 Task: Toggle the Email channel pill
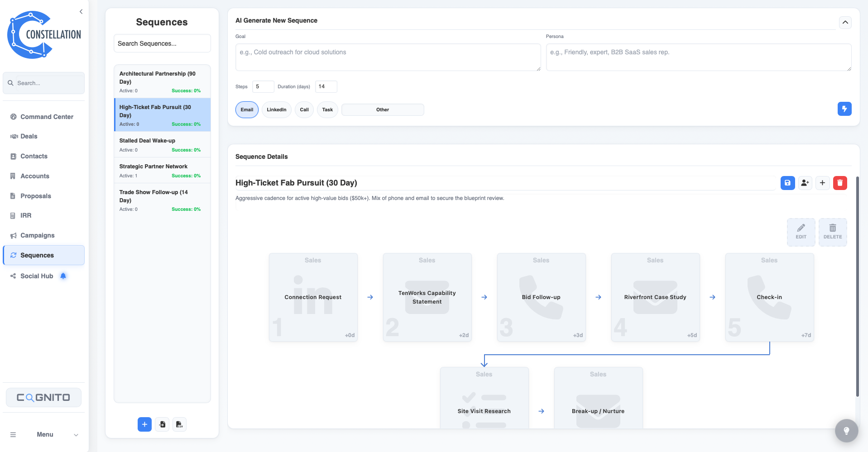(x=247, y=109)
